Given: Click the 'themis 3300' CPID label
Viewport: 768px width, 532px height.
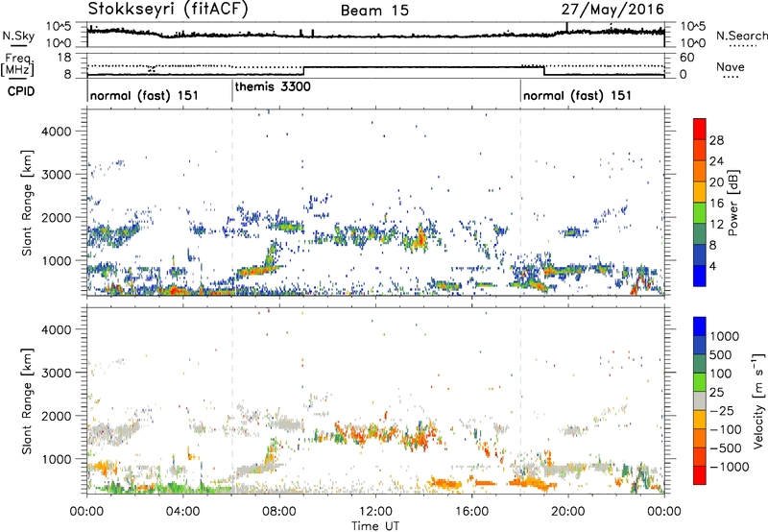Looking at the screenshot, I should coord(273,86).
